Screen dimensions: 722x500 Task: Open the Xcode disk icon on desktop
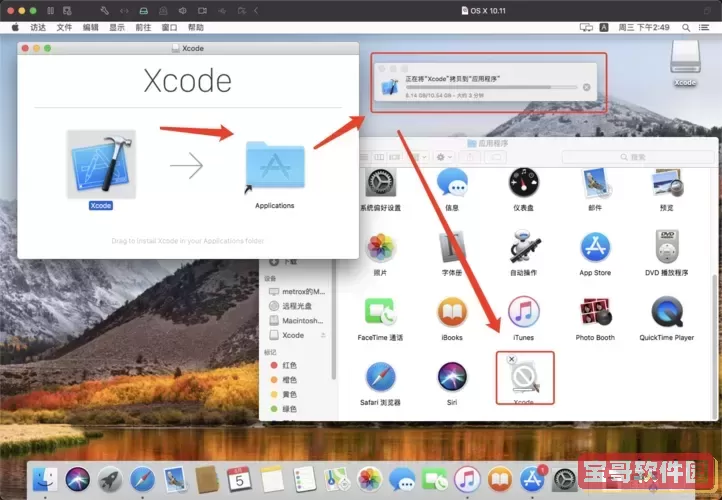click(685, 57)
